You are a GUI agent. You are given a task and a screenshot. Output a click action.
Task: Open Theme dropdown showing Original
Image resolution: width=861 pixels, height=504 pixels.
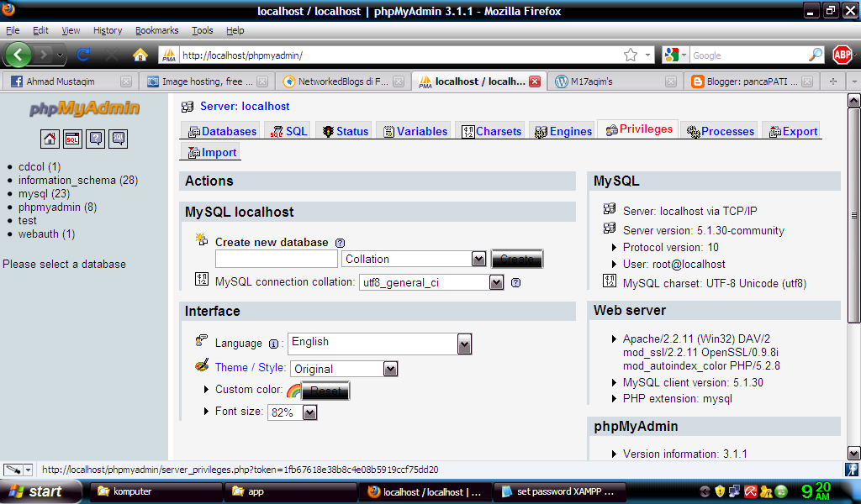[x=390, y=369]
